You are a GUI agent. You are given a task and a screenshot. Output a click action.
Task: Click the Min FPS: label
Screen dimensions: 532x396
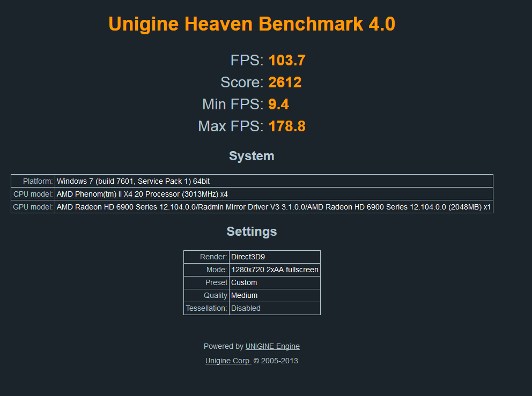coord(233,104)
